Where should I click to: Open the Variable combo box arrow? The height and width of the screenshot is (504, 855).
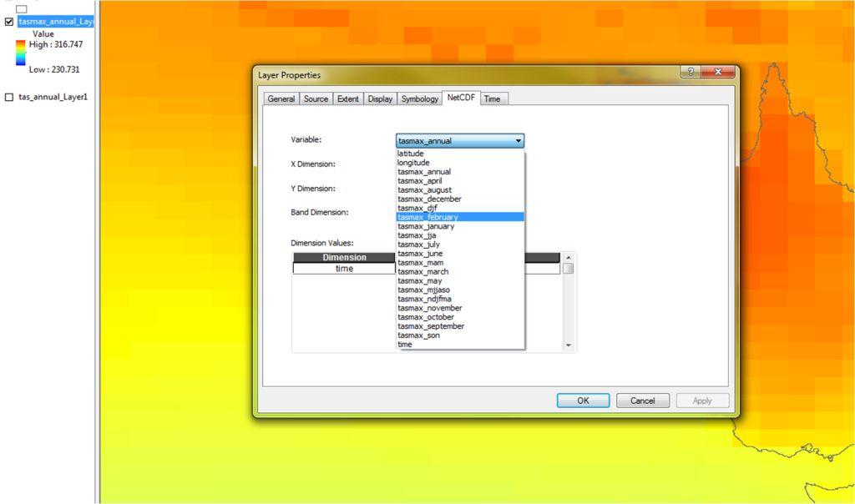(519, 141)
